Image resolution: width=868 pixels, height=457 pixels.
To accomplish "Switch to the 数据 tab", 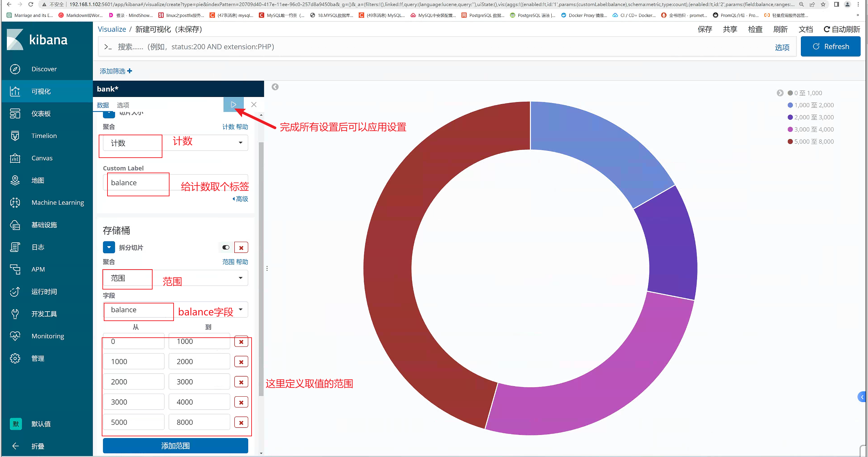I will pos(103,105).
